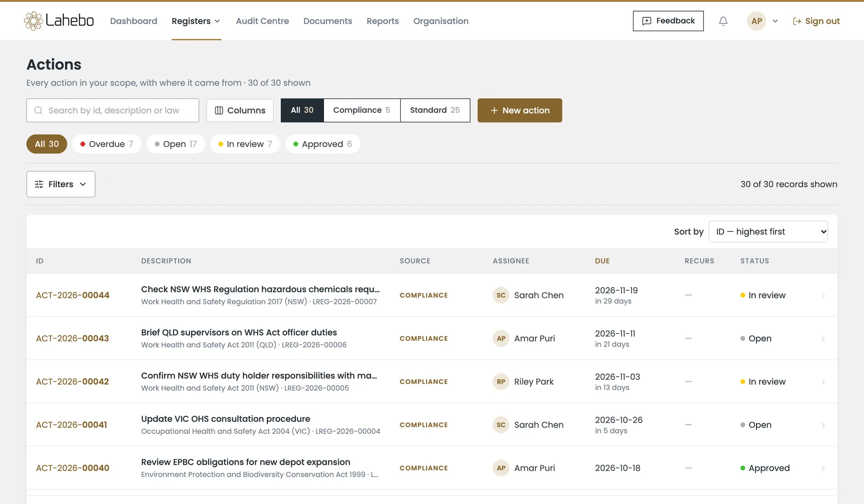Open Audit Centre
Image resolution: width=864 pixels, height=504 pixels.
[263, 21]
